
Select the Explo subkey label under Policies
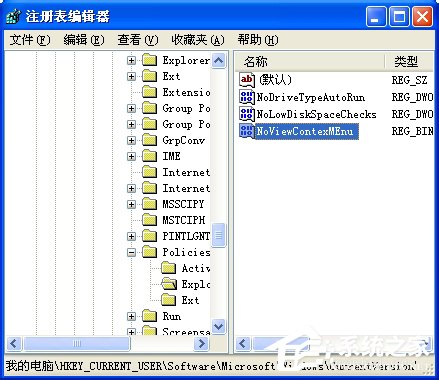click(196, 284)
